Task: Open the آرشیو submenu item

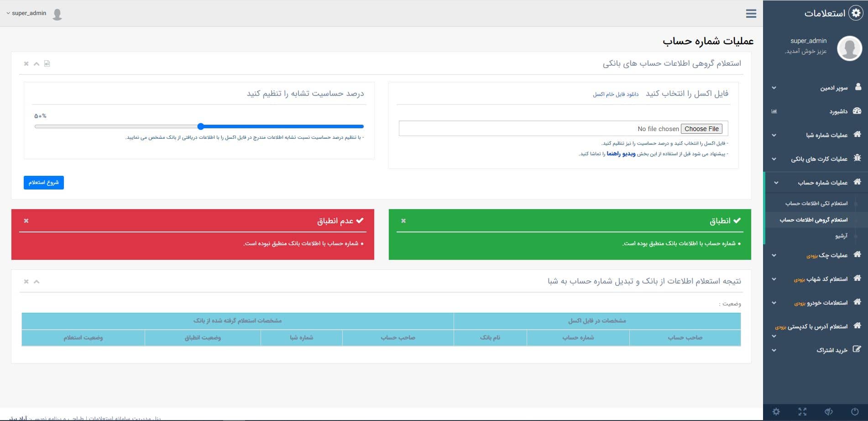Action: (841, 236)
